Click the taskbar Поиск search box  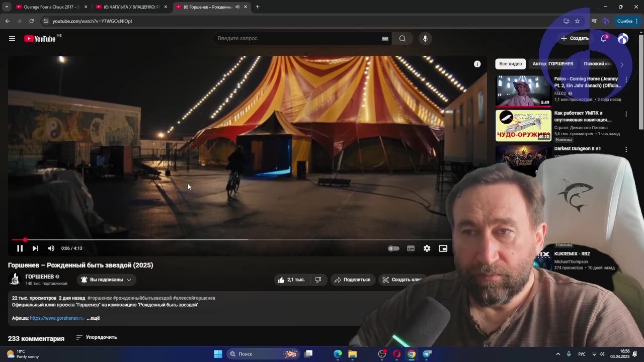[263, 354]
